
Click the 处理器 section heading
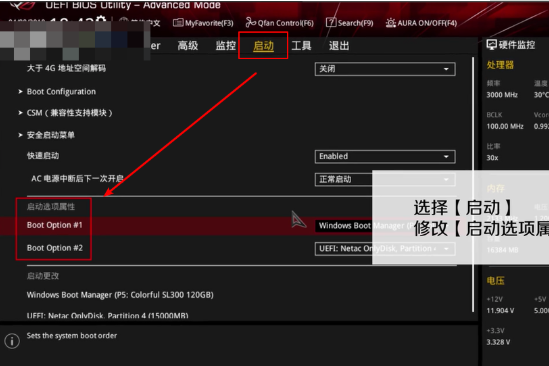(x=500, y=65)
